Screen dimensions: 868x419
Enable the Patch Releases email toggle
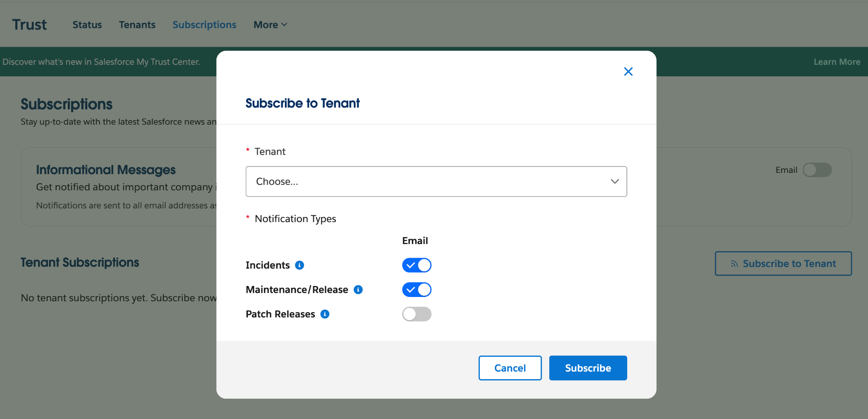click(x=417, y=314)
